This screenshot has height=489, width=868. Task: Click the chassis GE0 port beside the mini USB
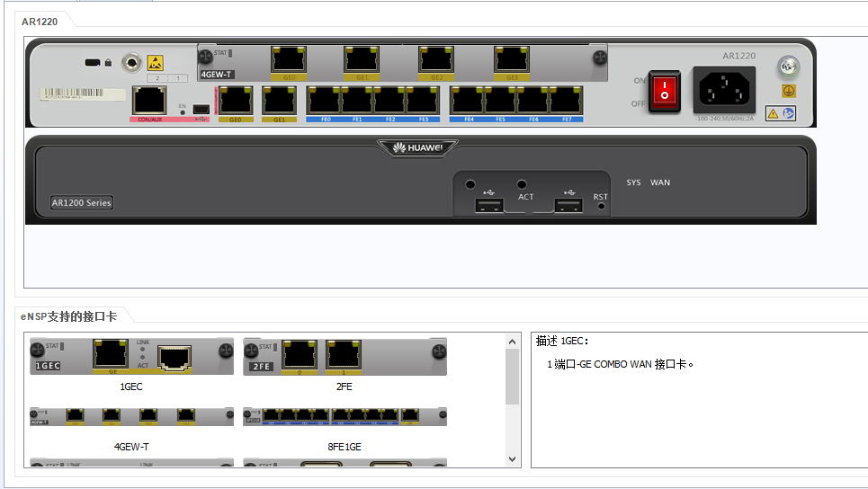tap(236, 101)
